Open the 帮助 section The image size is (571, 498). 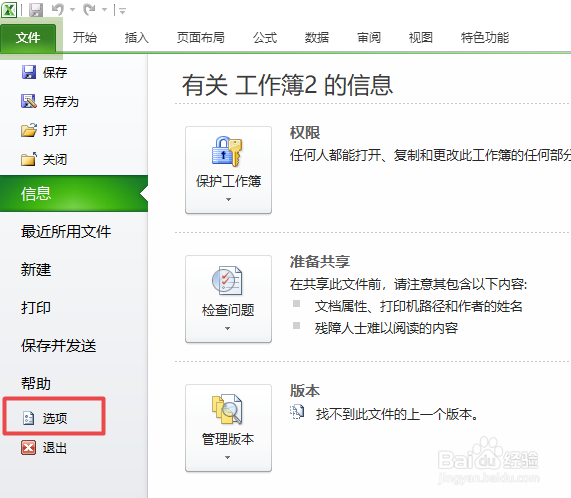point(36,384)
